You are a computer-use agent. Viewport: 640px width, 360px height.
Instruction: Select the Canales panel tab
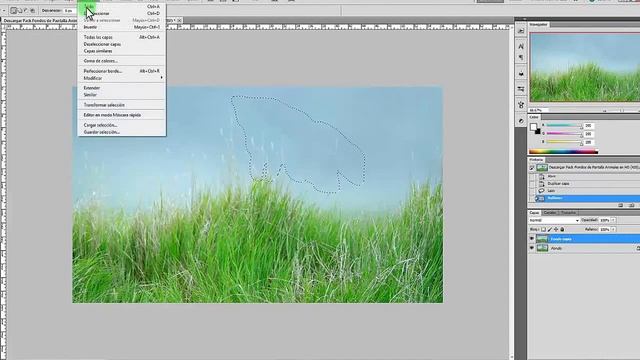click(x=550, y=213)
